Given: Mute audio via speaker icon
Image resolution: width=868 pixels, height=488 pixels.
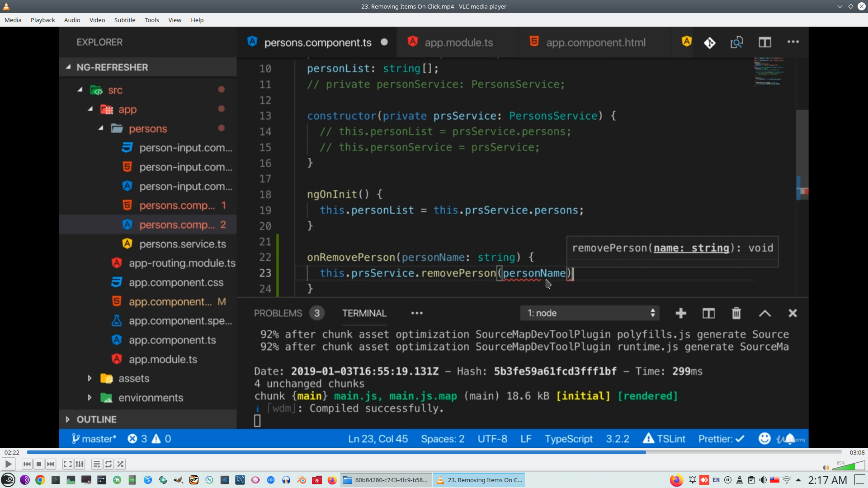Looking at the screenshot, I should point(826,468).
